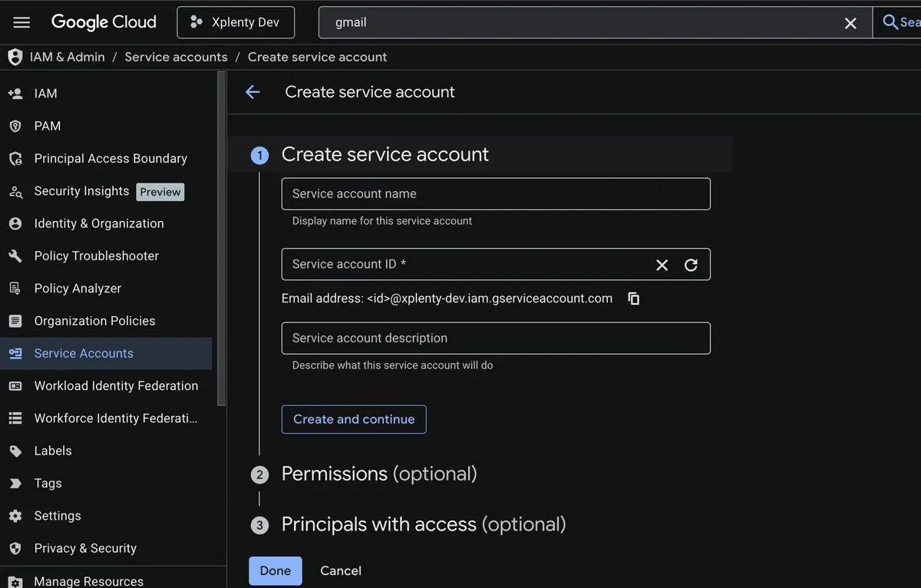The height and width of the screenshot is (588, 921).
Task: Click the Privacy & Security shield icon
Action: coord(15,548)
